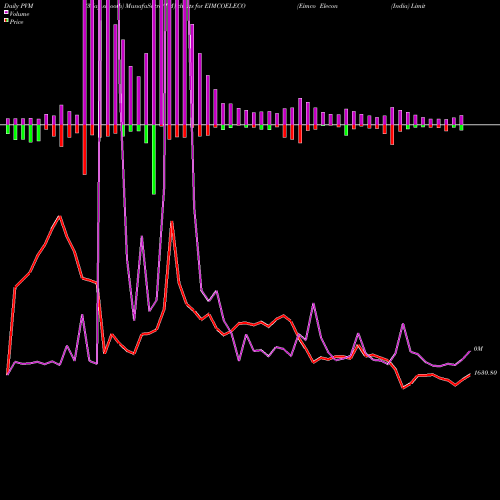
Task: Click the Volume legend color swatch
Action: 6,12
